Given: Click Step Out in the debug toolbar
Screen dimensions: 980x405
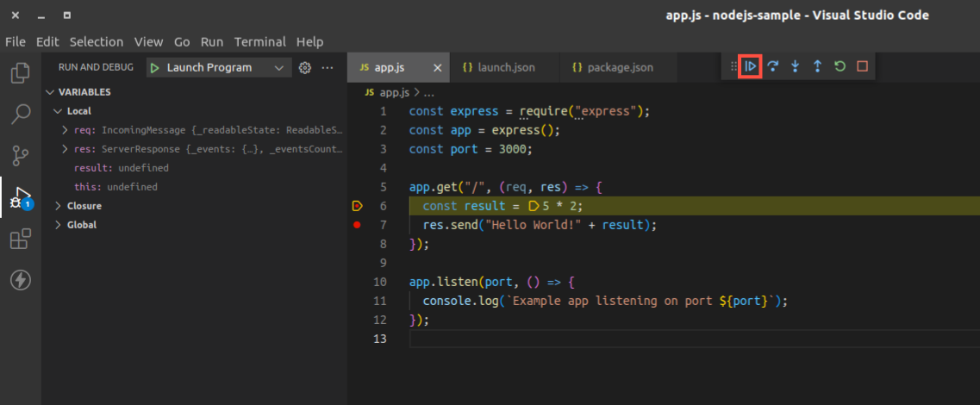Looking at the screenshot, I should pyautogui.click(x=817, y=66).
